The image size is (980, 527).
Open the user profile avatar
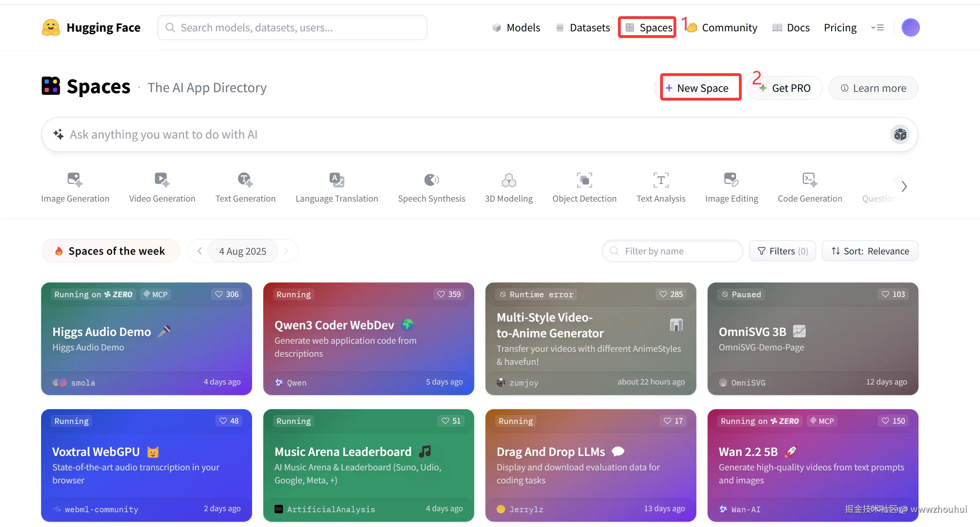910,27
